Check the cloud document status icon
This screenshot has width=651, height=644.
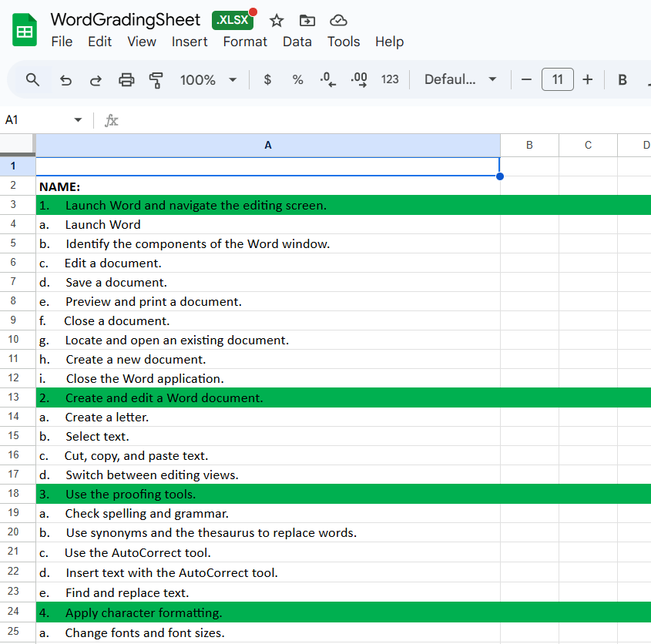(338, 20)
